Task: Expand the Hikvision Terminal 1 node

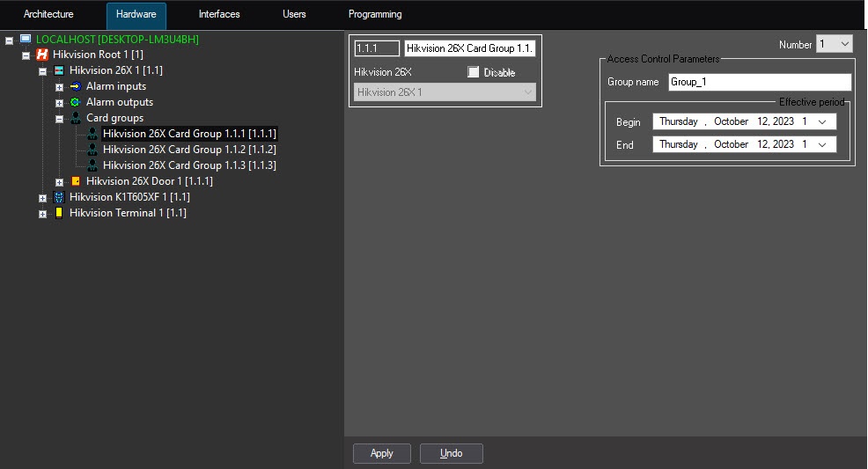Action: (42, 214)
